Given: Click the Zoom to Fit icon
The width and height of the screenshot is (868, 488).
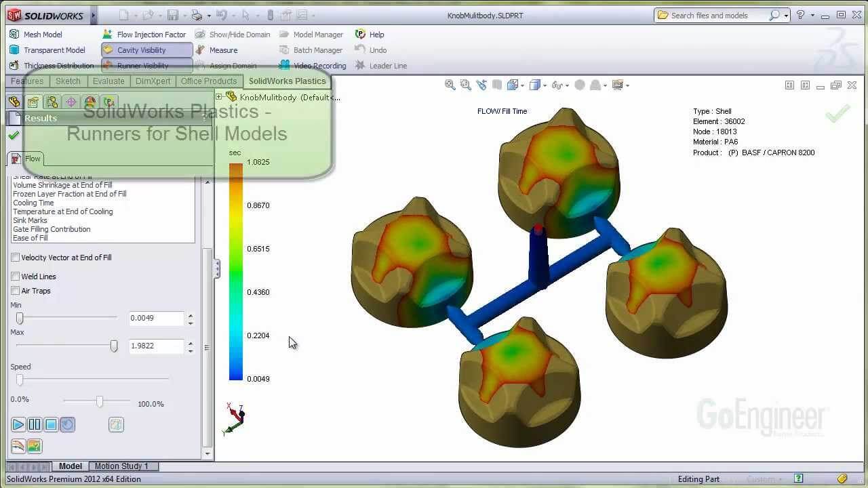Looking at the screenshot, I should point(450,85).
